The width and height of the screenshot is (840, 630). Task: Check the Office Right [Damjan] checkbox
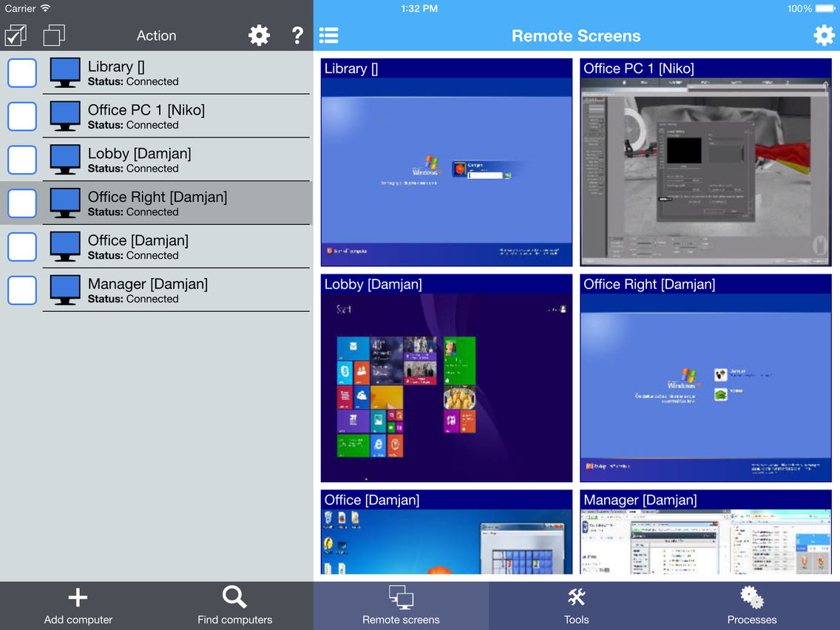coord(22,203)
